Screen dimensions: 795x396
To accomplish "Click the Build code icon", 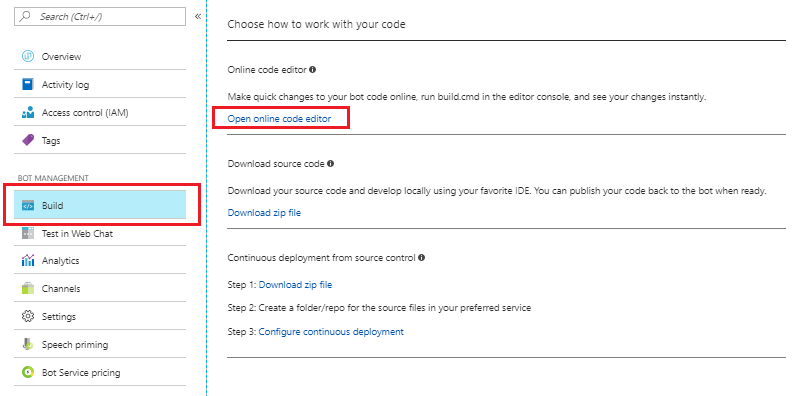I will (27, 206).
